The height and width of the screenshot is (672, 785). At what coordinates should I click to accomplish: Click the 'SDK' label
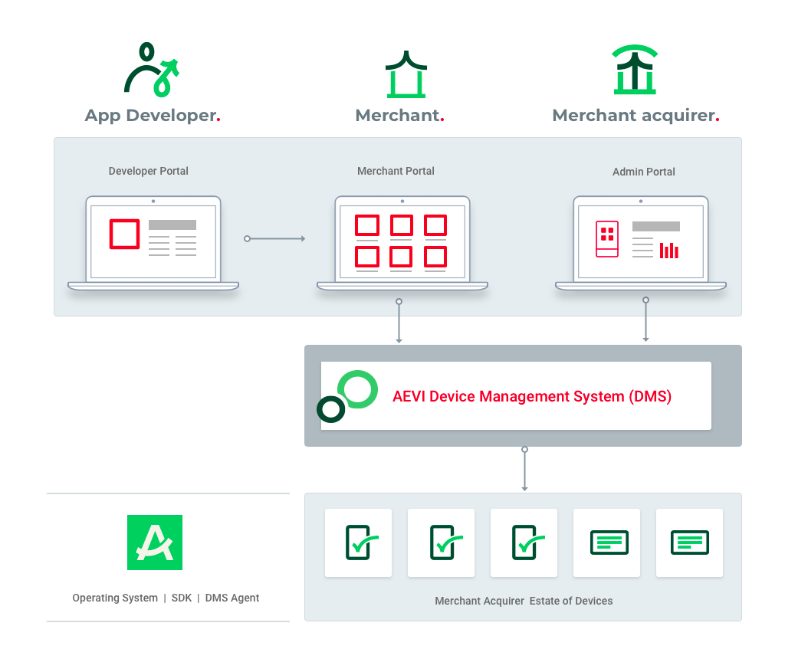181,598
